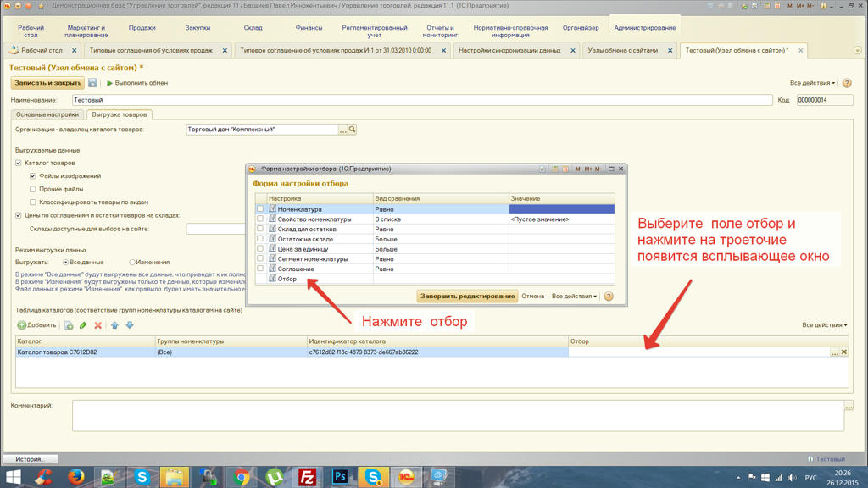Image resolution: width=868 pixels, height=488 pixels.
Task: Enable Классифицировать товары по видам checkbox
Action: [33, 202]
